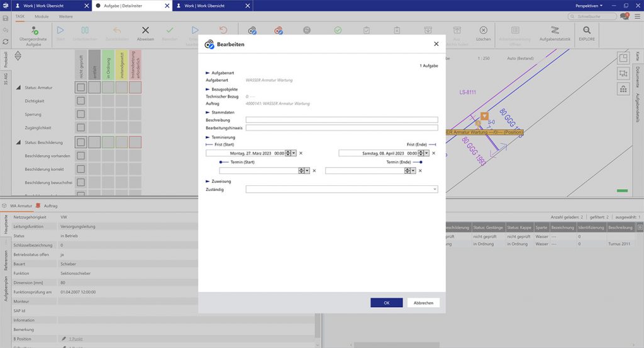The width and height of the screenshot is (644, 348).
Task: Confirm the dialog with OK
Action: coord(386,303)
